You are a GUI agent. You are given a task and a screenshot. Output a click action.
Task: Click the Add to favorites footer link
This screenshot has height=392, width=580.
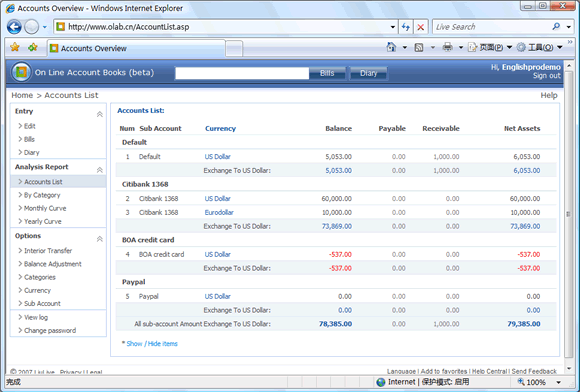444,371
